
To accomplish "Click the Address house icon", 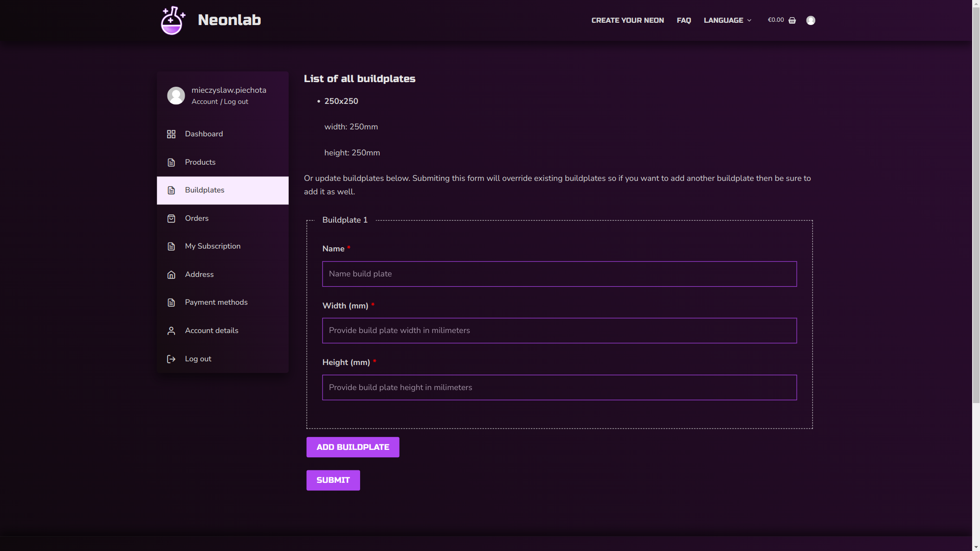I will (x=171, y=275).
